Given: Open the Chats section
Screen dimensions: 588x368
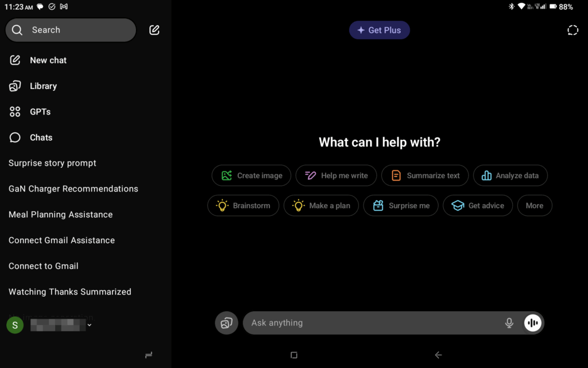Looking at the screenshot, I should 41,137.
